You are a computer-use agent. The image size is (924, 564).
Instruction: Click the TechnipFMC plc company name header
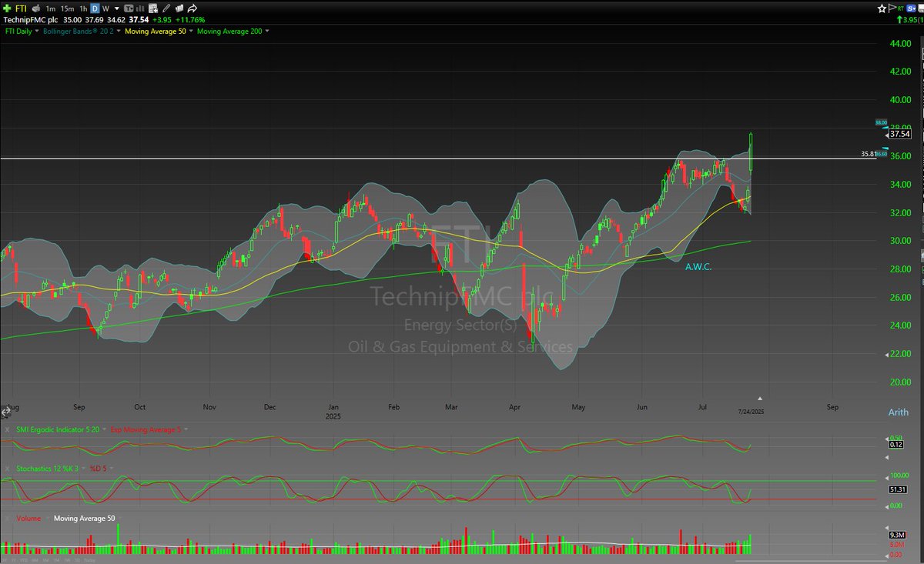(31, 20)
